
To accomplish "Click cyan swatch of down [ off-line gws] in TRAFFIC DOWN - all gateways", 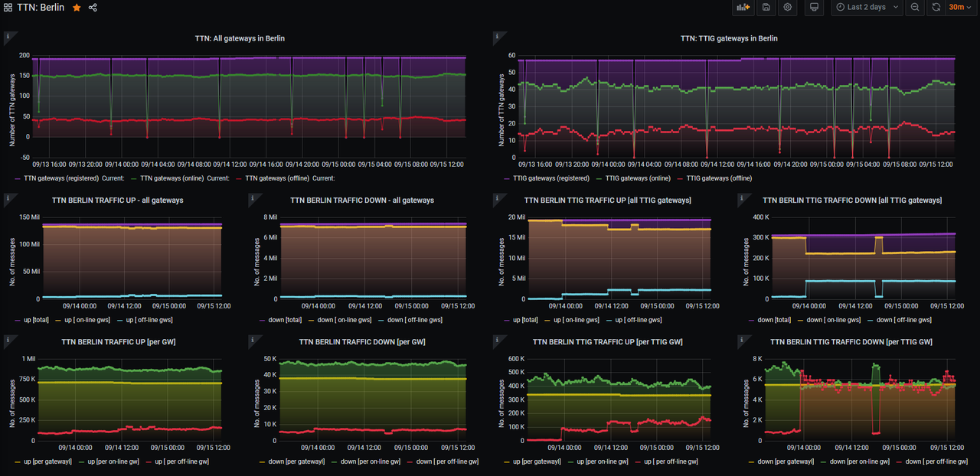I will pos(382,320).
